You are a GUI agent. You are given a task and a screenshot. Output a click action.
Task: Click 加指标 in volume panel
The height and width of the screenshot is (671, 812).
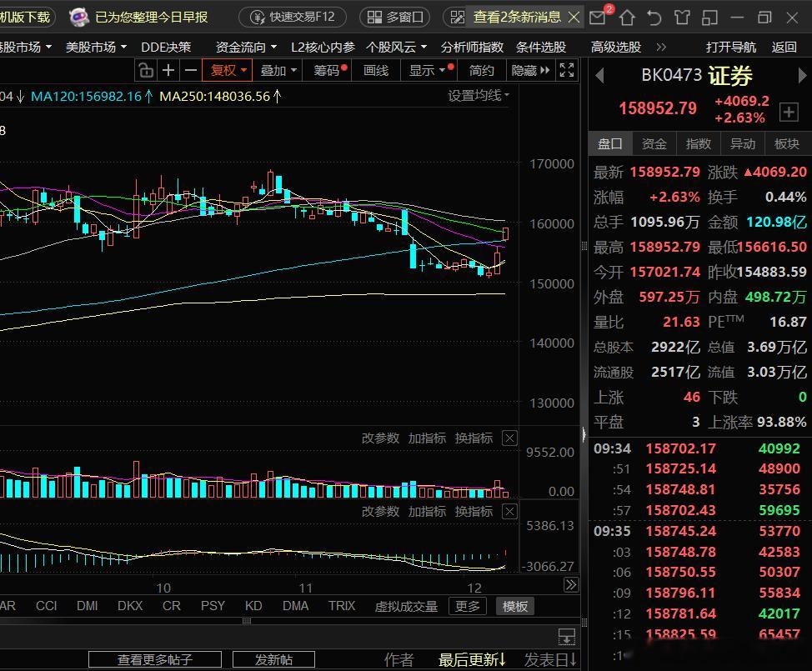[x=427, y=438]
